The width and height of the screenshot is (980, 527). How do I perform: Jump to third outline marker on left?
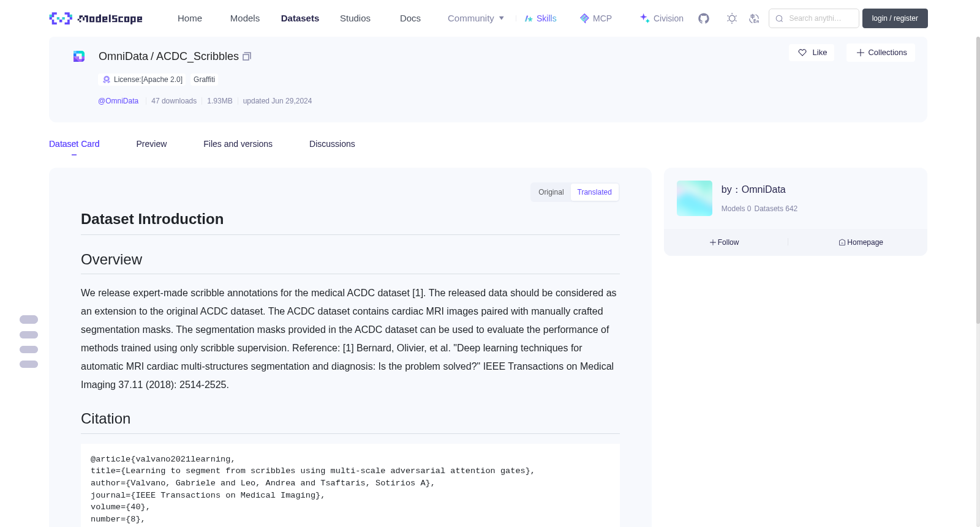click(x=29, y=349)
